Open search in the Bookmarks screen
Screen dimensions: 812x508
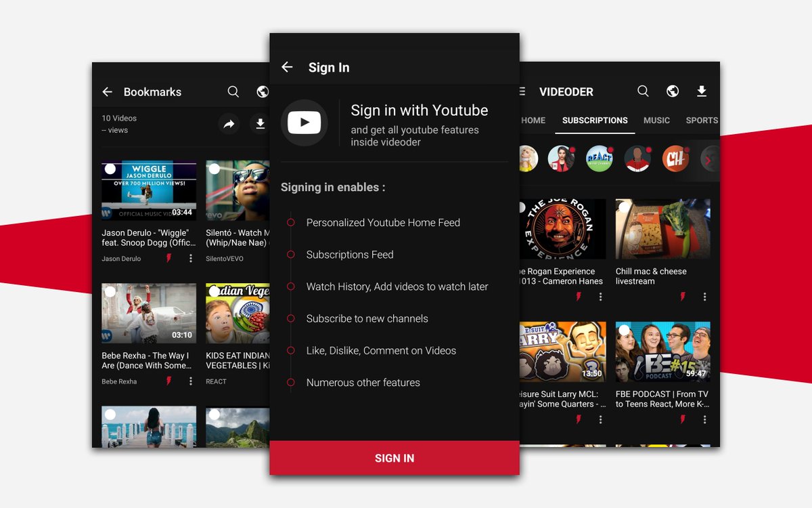click(233, 91)
